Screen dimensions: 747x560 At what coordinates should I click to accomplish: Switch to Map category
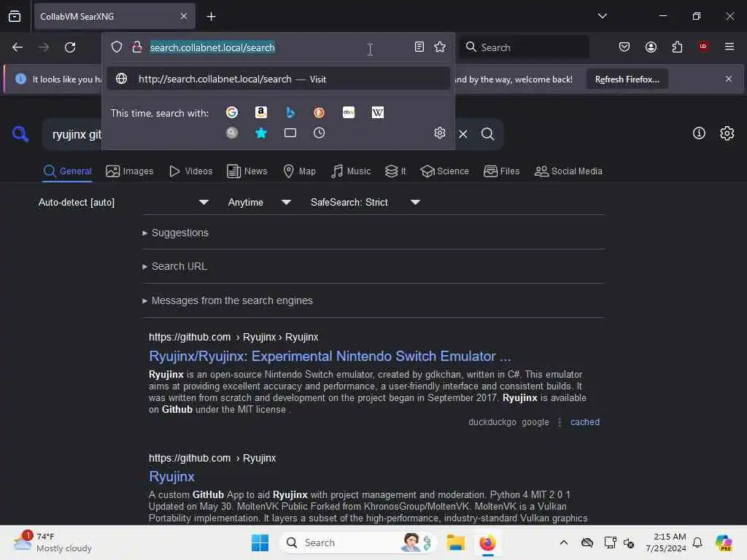[x=300, y=171]
